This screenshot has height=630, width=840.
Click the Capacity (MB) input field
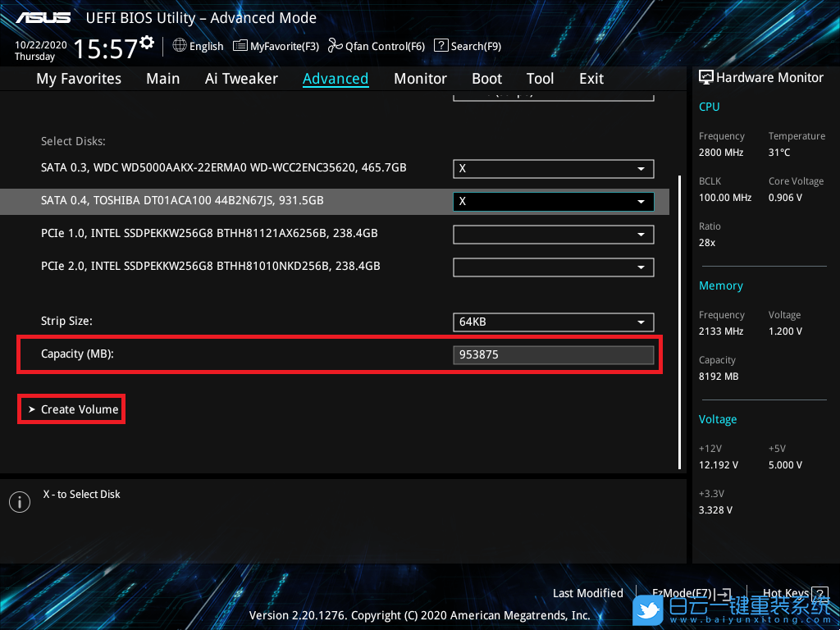point(553,355)
